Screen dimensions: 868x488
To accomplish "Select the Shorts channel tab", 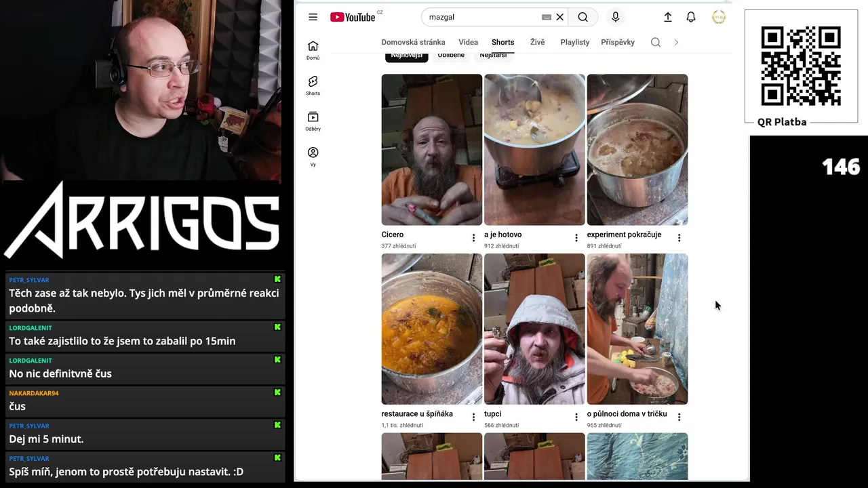I will tap(502, 42).
